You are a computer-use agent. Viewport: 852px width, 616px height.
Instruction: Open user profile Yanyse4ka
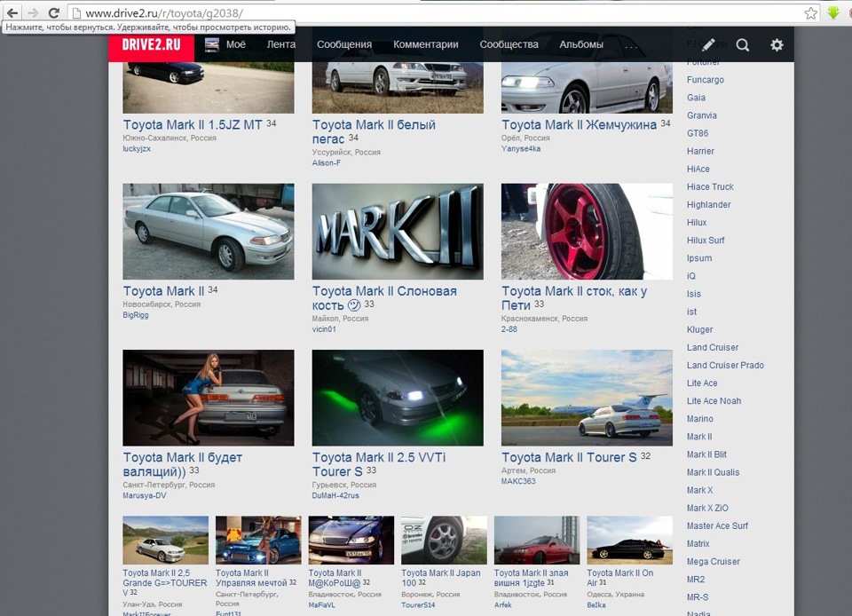(521, 149)
